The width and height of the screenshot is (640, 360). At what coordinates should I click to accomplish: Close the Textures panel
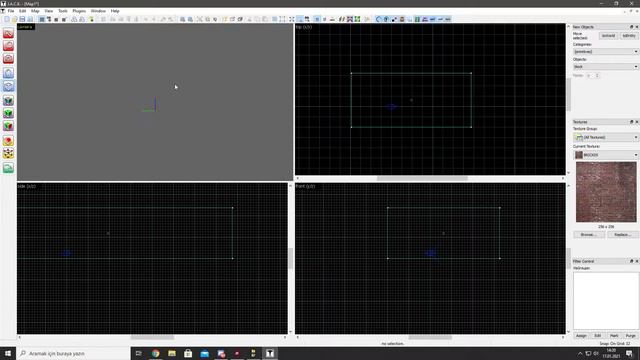pyautogui.click(x=636, y=122)
